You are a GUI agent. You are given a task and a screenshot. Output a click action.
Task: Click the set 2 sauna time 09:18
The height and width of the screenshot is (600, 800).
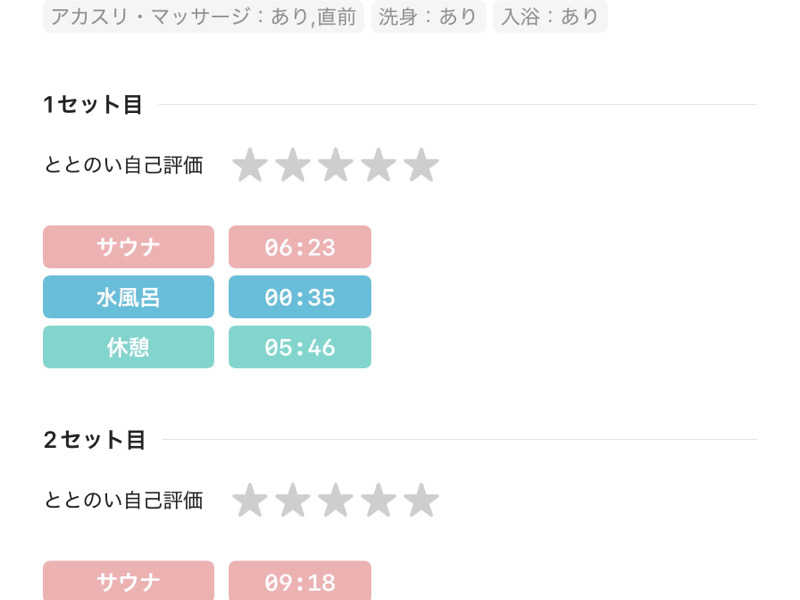click(x=300, y=581)
